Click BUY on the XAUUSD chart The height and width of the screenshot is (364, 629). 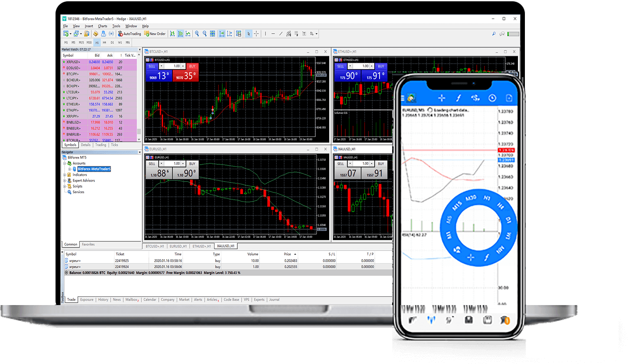[x=381, y=164]
